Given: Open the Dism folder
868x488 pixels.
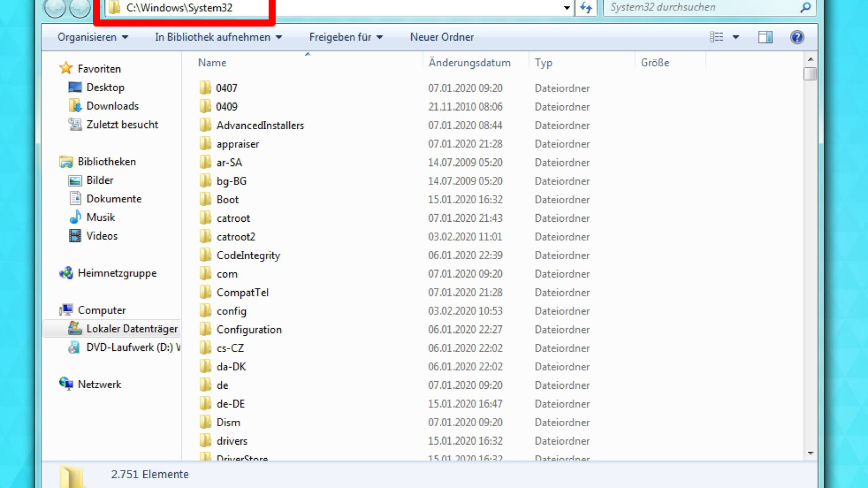Looking at the screenshot, I should (228, 422).
